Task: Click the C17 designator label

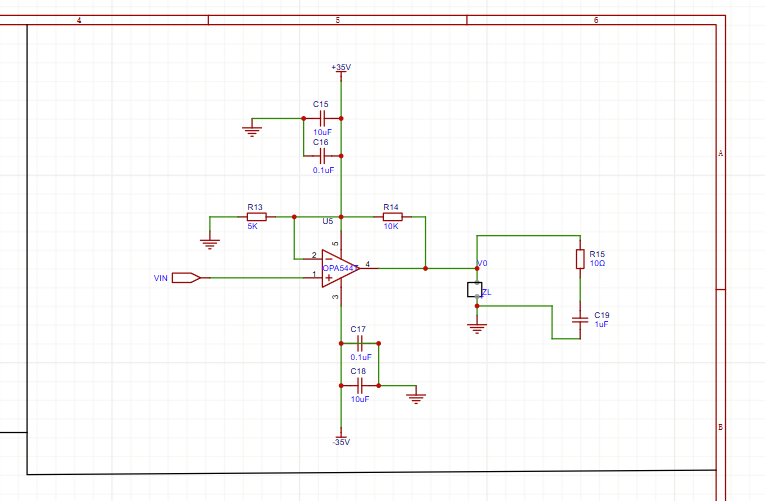Action: (358, 329)
